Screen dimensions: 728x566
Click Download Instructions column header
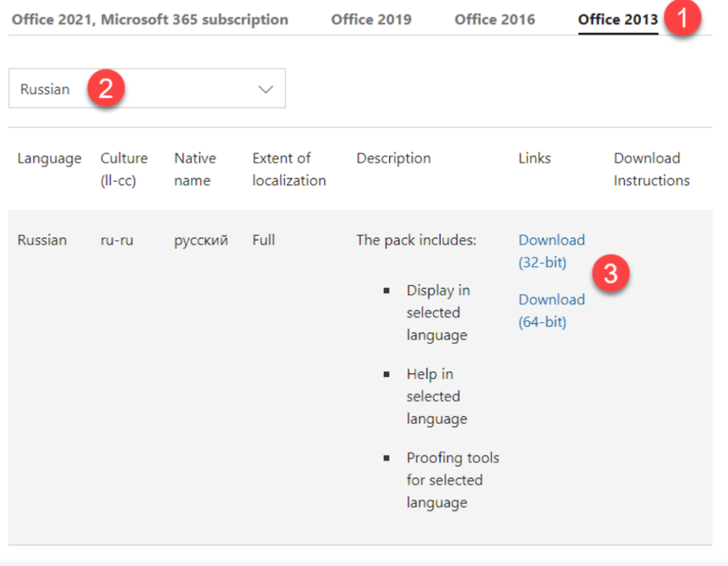click(651, 169)
